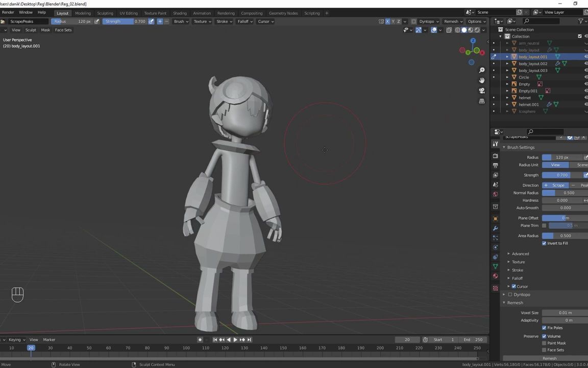Select the Zoom magnifier icon in viewport sidebar
The height and width of the screenshot is (368, 588).
[x=481, y=70]
